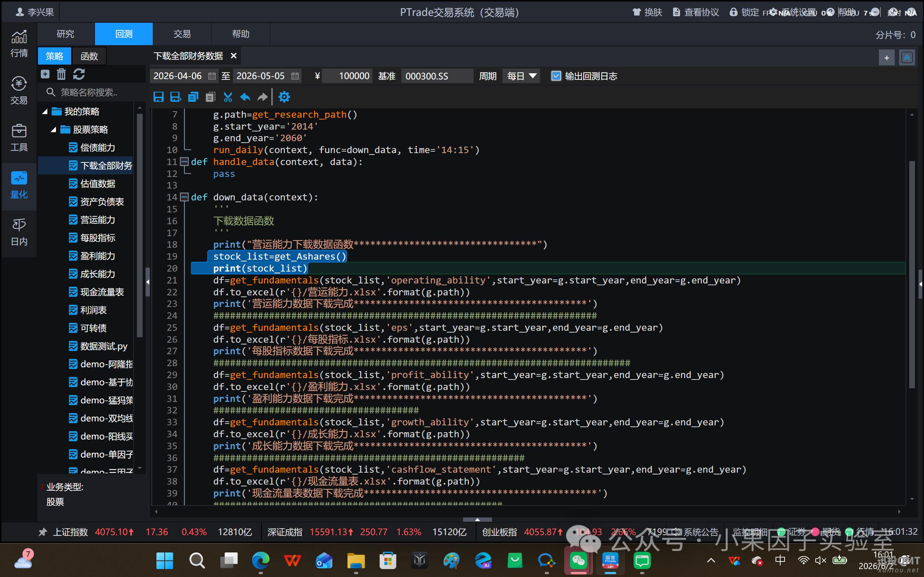
Task: Switch to the 研究 tab
Action: pos(66,34)
